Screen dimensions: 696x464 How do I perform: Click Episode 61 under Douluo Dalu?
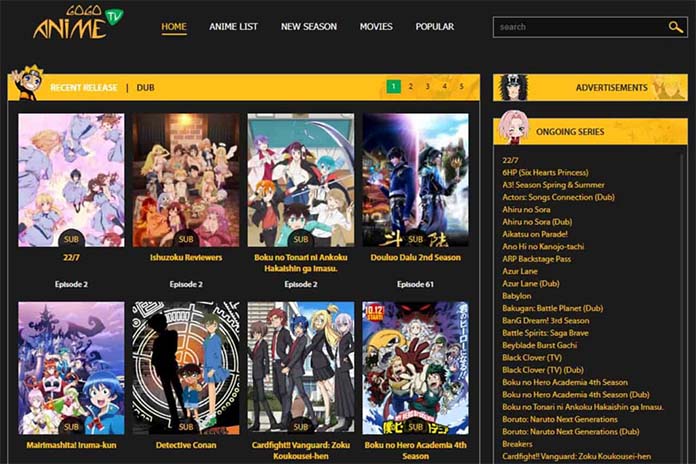[x=415, y=284]
